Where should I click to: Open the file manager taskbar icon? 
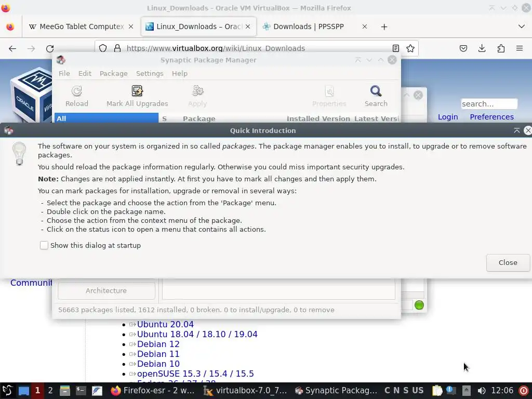tap(64, 391)
